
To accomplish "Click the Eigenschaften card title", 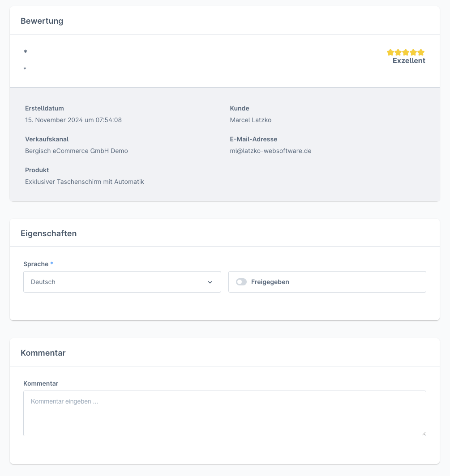I will pos(49,234).
